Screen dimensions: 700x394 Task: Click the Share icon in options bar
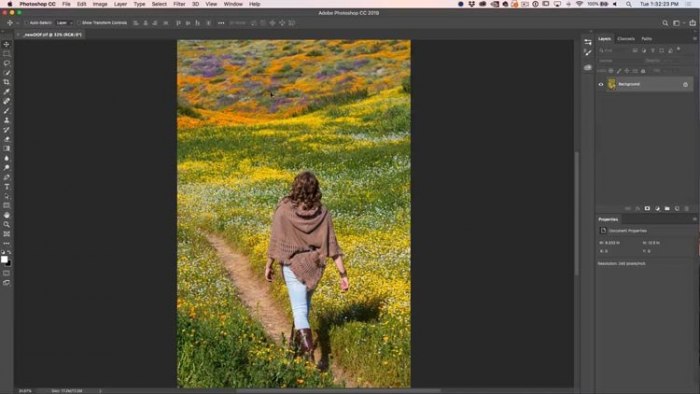pos(692,23)
